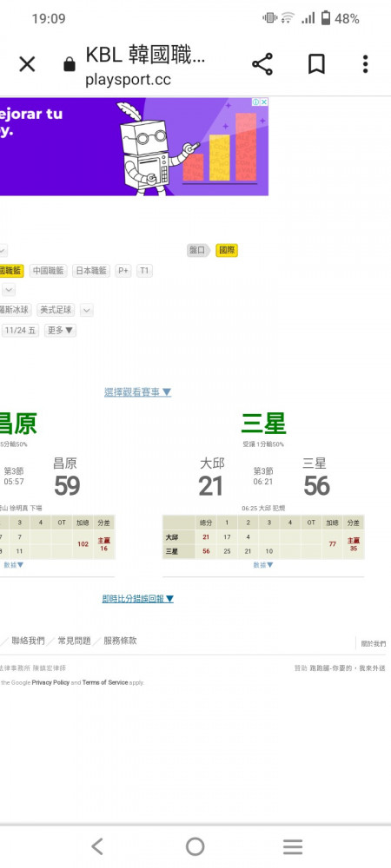Close the browser tab with X icon
The width and height of the screenshot is (391, 868).
pos(27,65)
